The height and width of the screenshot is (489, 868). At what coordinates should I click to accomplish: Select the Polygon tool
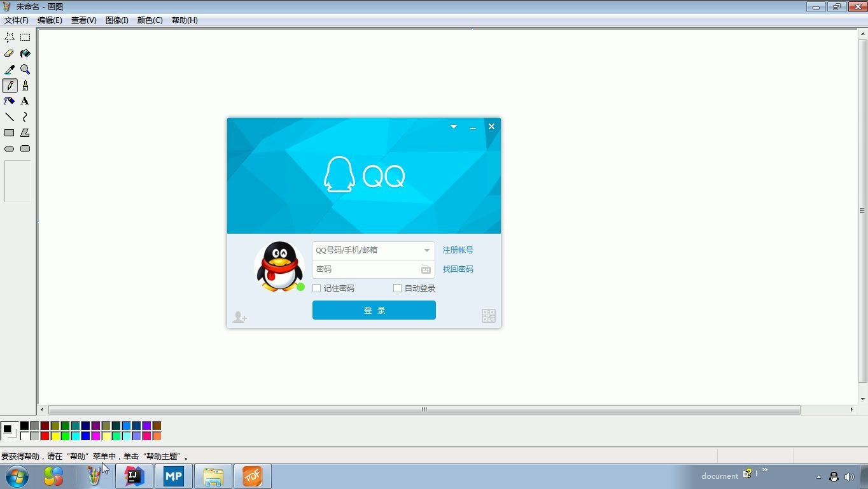[25, 133]
